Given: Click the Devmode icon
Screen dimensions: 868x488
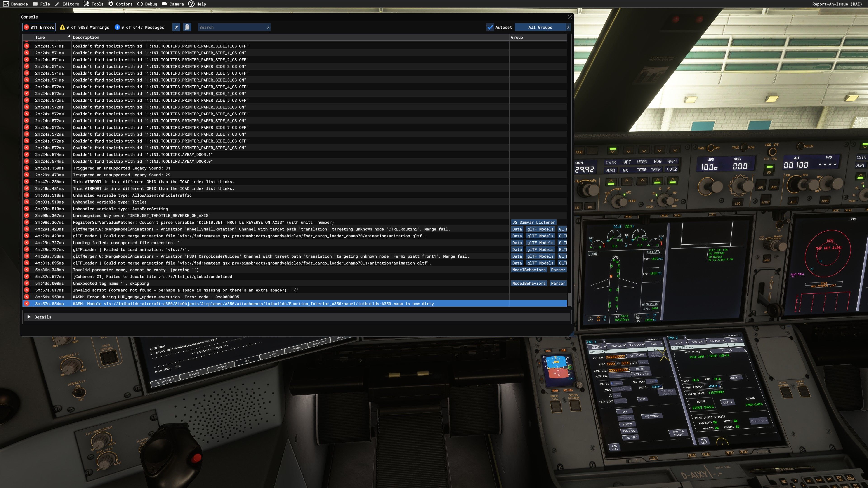Looking at the screenshot, I should click(6, 4).
